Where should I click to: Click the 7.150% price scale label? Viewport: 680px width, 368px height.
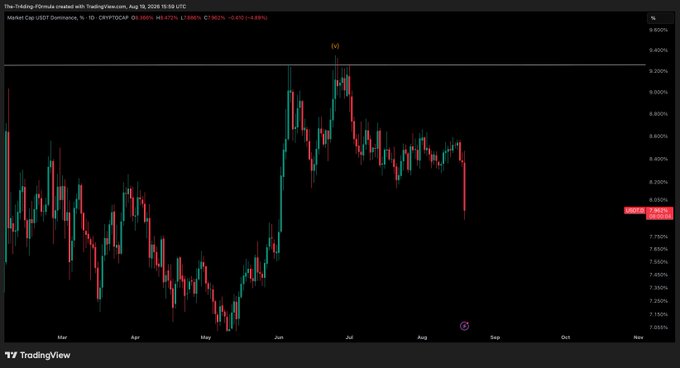tap(658, 314)
